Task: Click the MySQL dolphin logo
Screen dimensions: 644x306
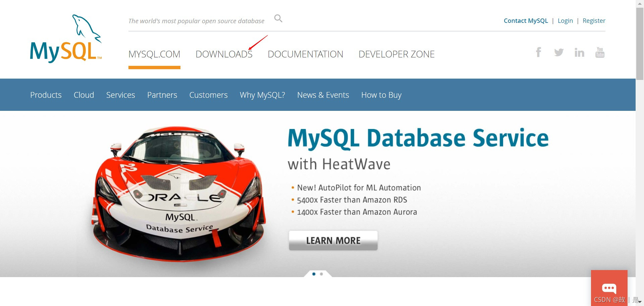Action: pyautogui.click(x=66, y=38)
